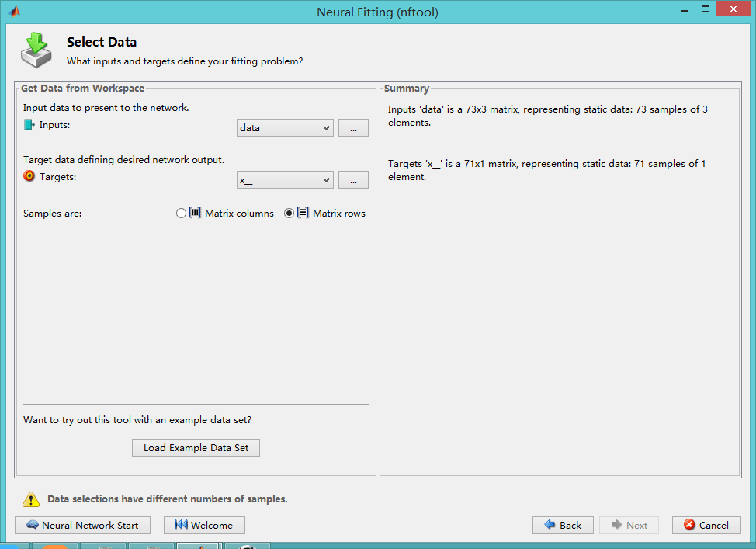Click the Matrix columns layout icon
This screenshot has width=756, height=549.
tap(196, 213)
